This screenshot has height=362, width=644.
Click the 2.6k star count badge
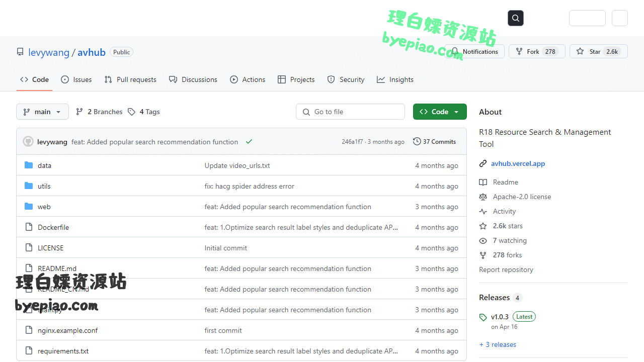[612, 51]
